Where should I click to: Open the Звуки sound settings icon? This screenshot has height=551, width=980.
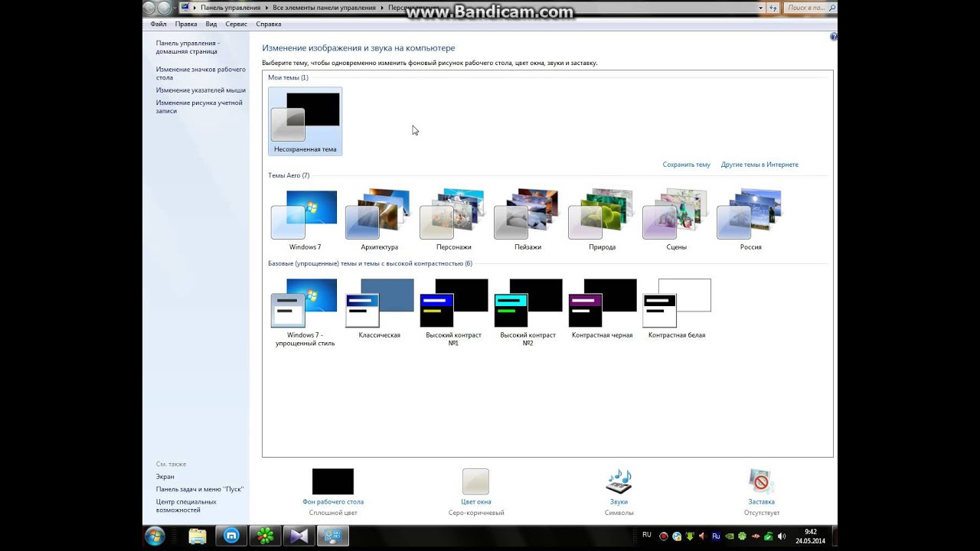click(619, 482)
